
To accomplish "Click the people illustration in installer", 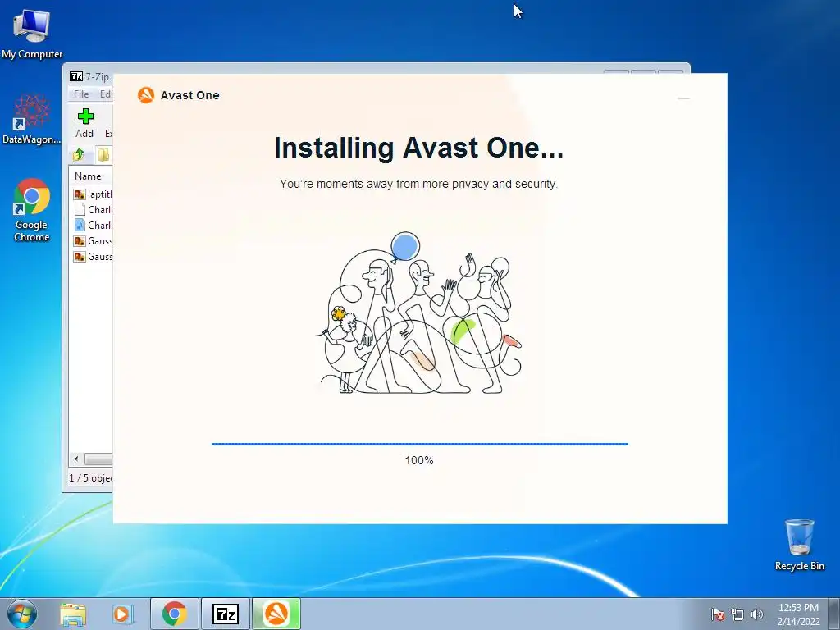I will click(418, 313).
